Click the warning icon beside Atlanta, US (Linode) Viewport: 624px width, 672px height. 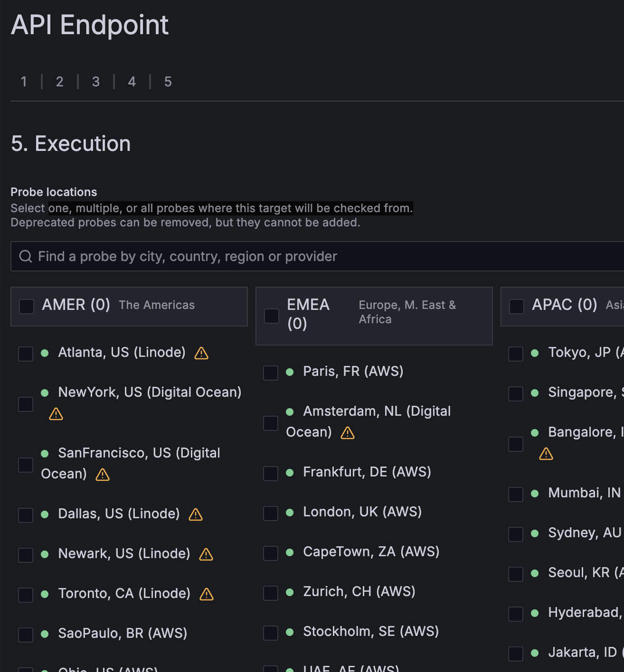(201, 353)
